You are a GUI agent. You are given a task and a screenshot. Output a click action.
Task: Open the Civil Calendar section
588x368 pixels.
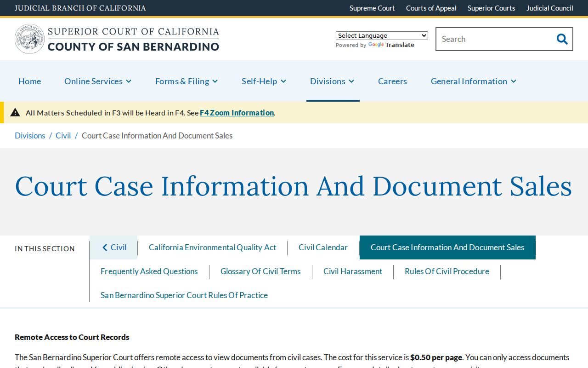click(x=323, y=247)
